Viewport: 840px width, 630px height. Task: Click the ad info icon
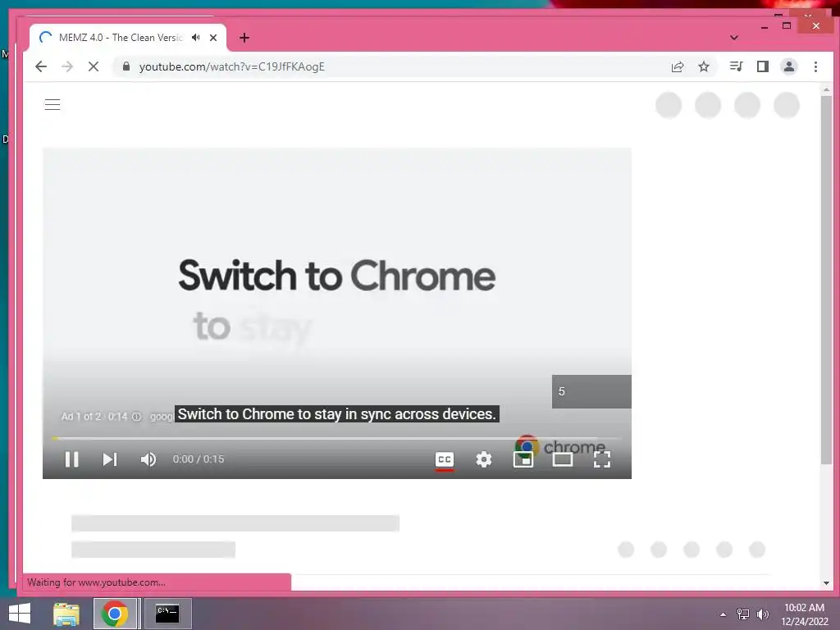(x=137, y=416)
